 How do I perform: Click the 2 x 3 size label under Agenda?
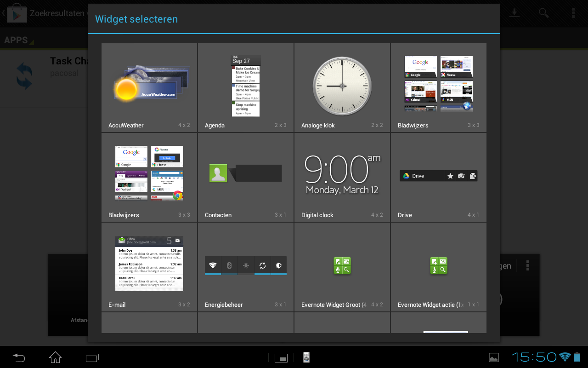(x=281, y=125)
